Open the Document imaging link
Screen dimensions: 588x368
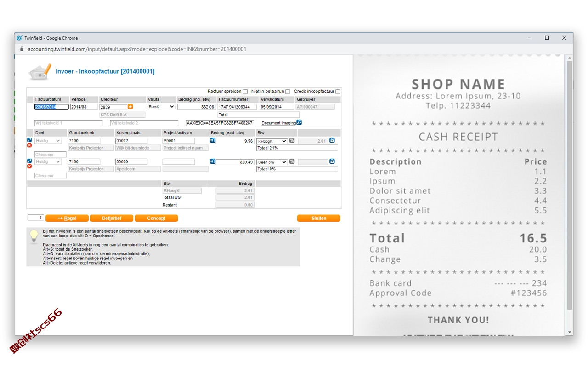pos(278,123)
